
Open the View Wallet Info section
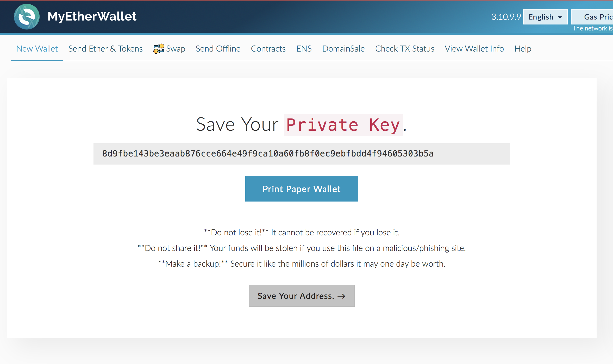tap(474, 48)
